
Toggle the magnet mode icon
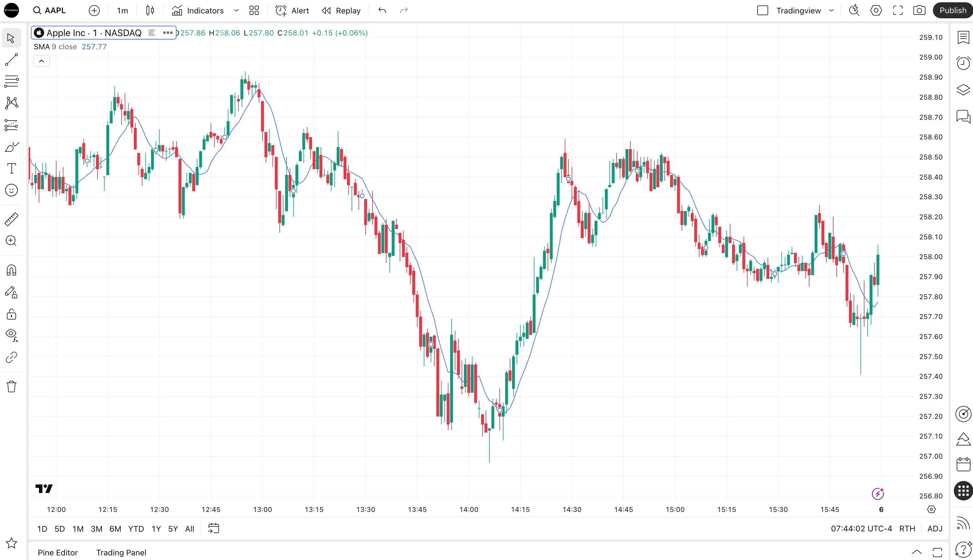[11, 270]
